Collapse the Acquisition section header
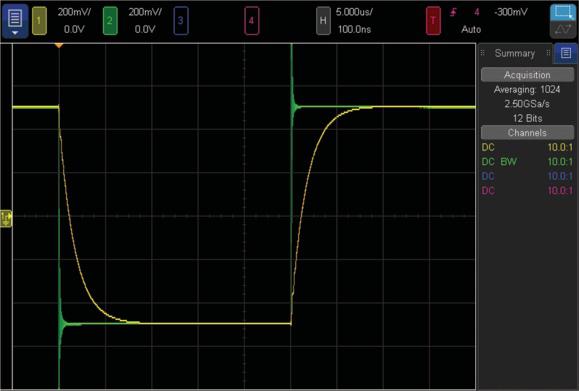This screenshot has height=391, width=579. (x=527, y=75)
